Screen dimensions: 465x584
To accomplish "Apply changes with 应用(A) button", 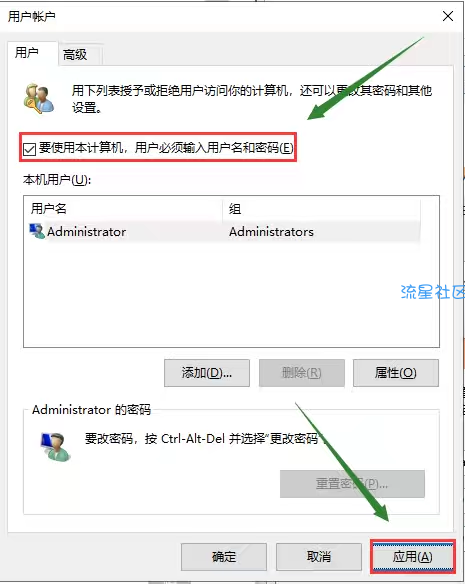I will 413,557.
